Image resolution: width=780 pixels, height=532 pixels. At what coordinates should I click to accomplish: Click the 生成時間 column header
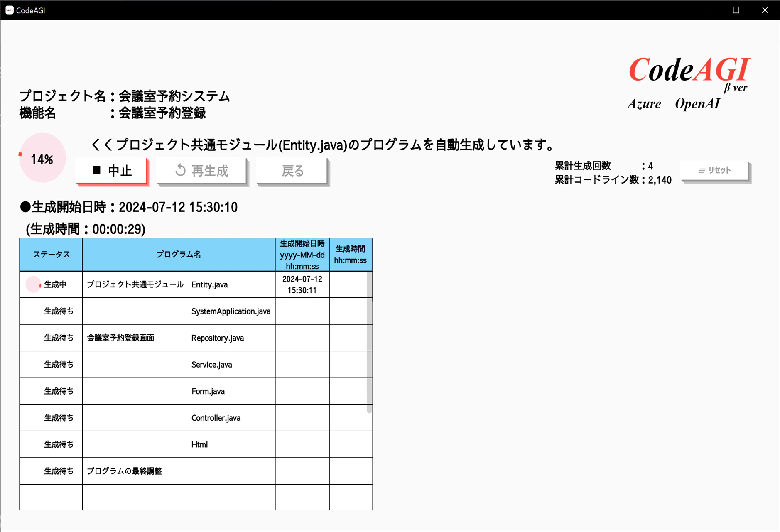(351, 255)
